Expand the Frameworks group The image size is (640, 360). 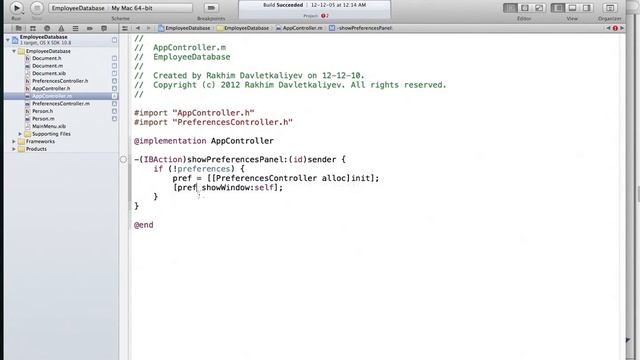[14, 141]
